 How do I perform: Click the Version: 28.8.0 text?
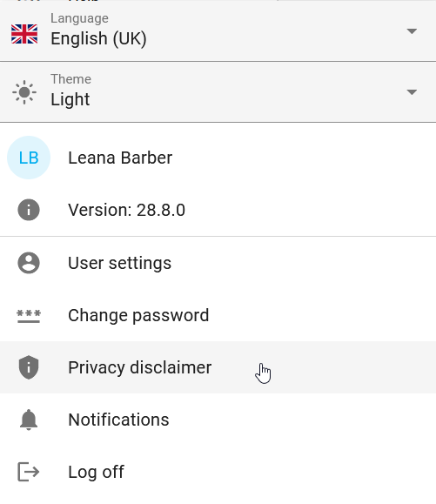click(x=126, y=210)
